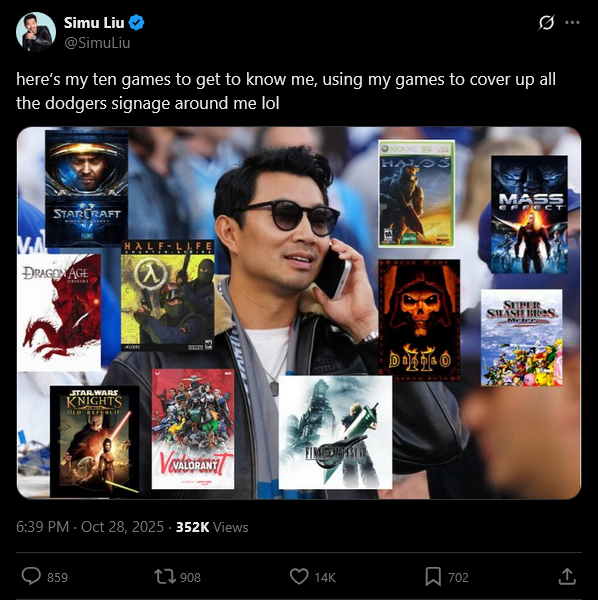The height and width of the screenshot is (600, 598).
Task: Click the Mass Effect cover in the image
Action: point(529,214)
